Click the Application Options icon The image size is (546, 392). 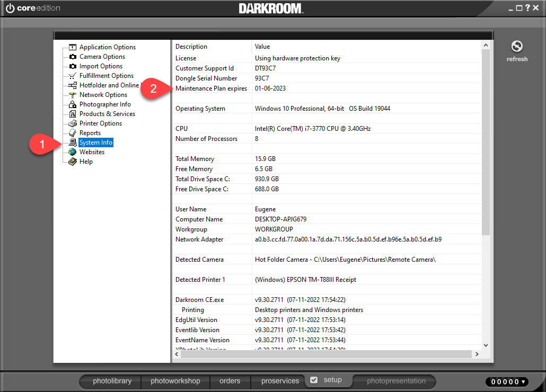coord(73,47)
